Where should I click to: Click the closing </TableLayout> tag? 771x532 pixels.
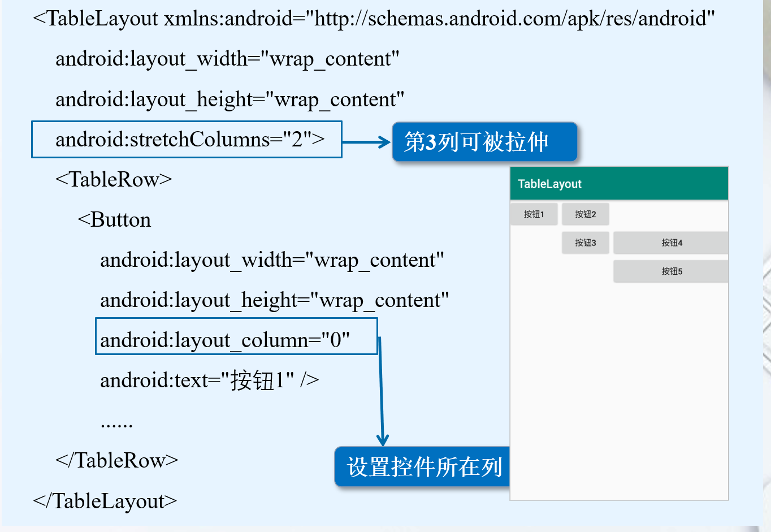pyautogui.click(x=105, y=501)
